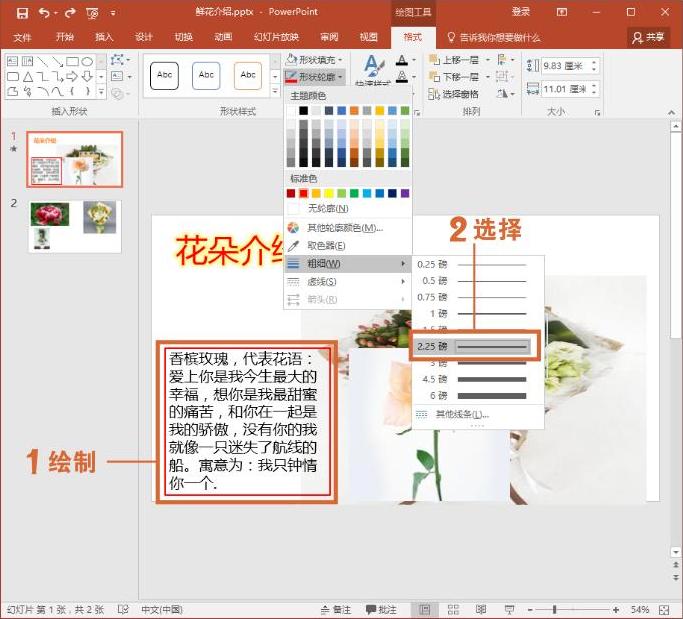Select the text box shape in gallery
This screenshot has height=619, width=683.
click(13, 61)
